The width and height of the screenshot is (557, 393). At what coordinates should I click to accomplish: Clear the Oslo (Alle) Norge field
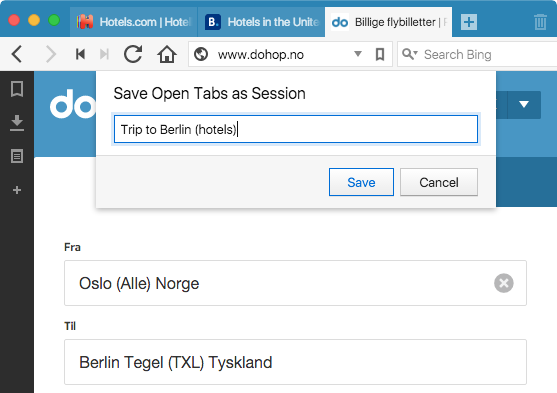tap(503, 283)
